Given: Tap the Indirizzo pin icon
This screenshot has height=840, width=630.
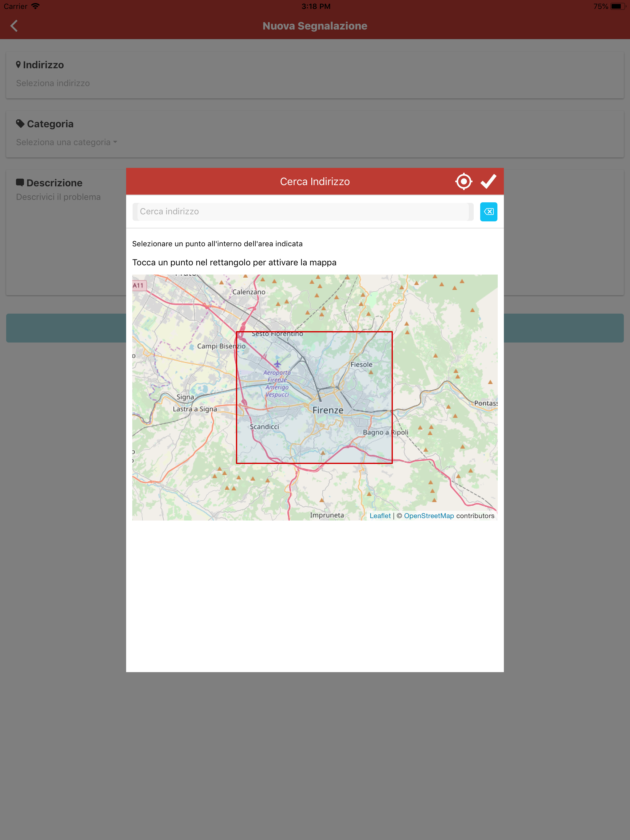Looking at the screenshot, I should pyautogui.click(x=18, y=65).
